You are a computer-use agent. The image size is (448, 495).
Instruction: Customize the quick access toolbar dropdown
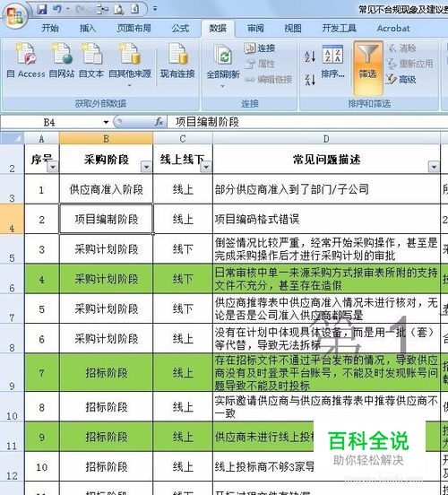(x=155, y=9)
